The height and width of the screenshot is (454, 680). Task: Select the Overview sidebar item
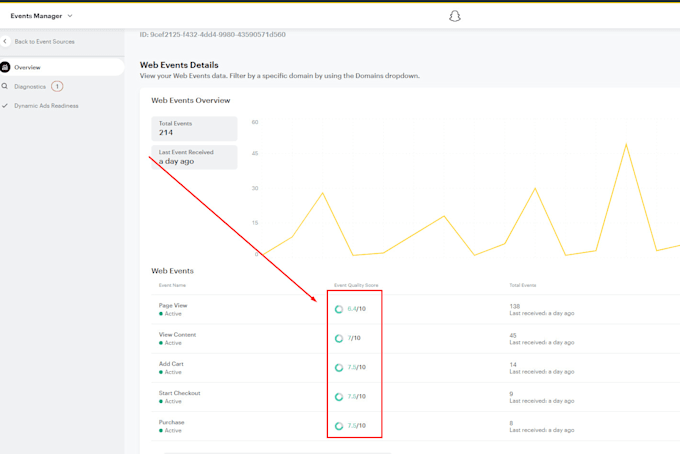tap(62, 67)
